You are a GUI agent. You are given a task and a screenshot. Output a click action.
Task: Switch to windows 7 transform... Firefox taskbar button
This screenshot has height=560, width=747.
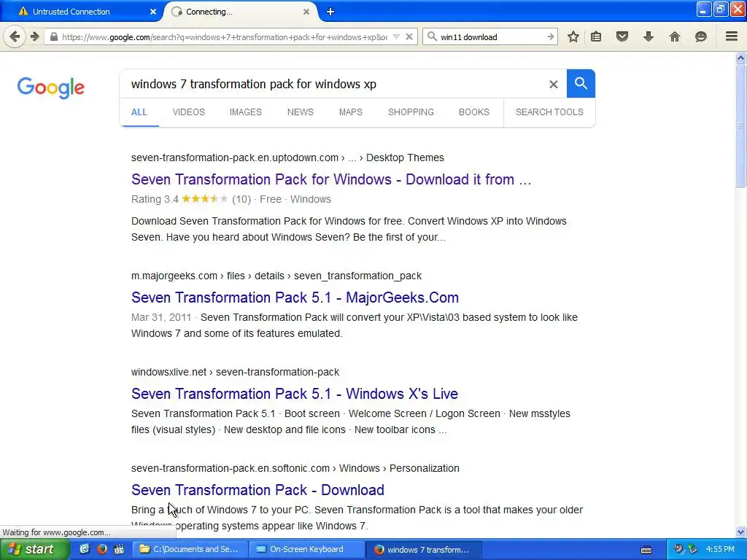pyautogui.click(x=424, y=550)
